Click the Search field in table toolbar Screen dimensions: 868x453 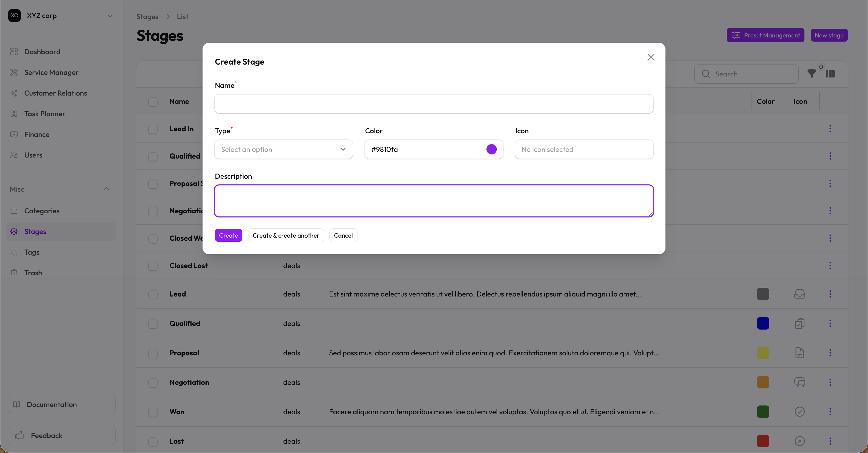point(746,74)
